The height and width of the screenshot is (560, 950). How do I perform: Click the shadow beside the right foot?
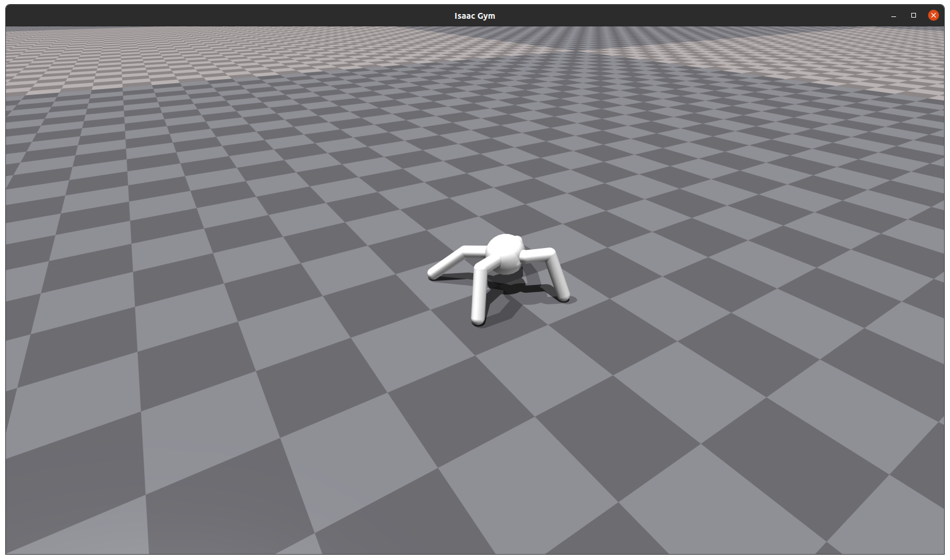point(573,300)
